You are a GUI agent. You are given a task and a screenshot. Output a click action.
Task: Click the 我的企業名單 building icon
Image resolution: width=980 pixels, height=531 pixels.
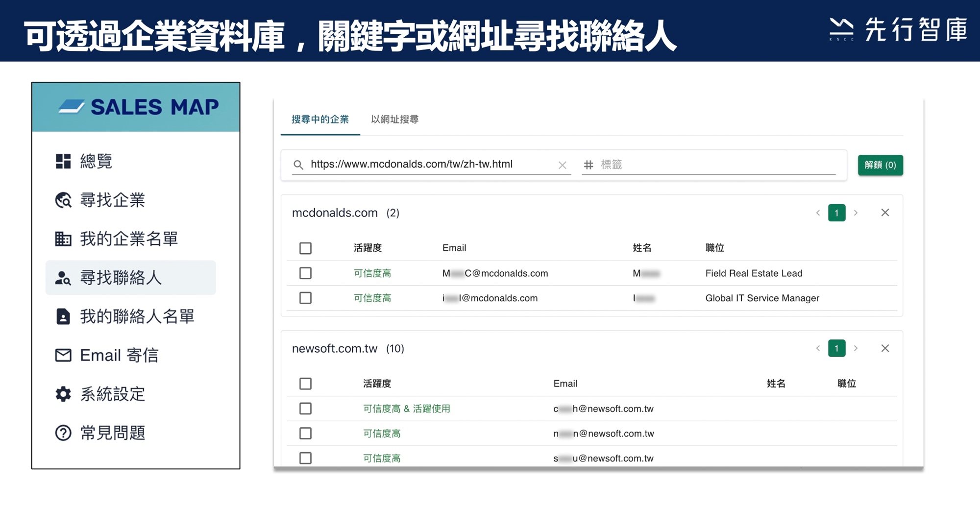(x=63, y=239)
